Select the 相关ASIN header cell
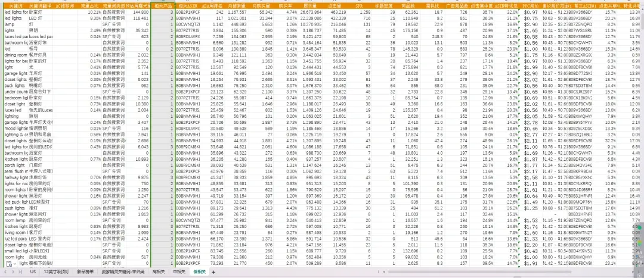This screenshot has width=644, height=278. [188, 7]
